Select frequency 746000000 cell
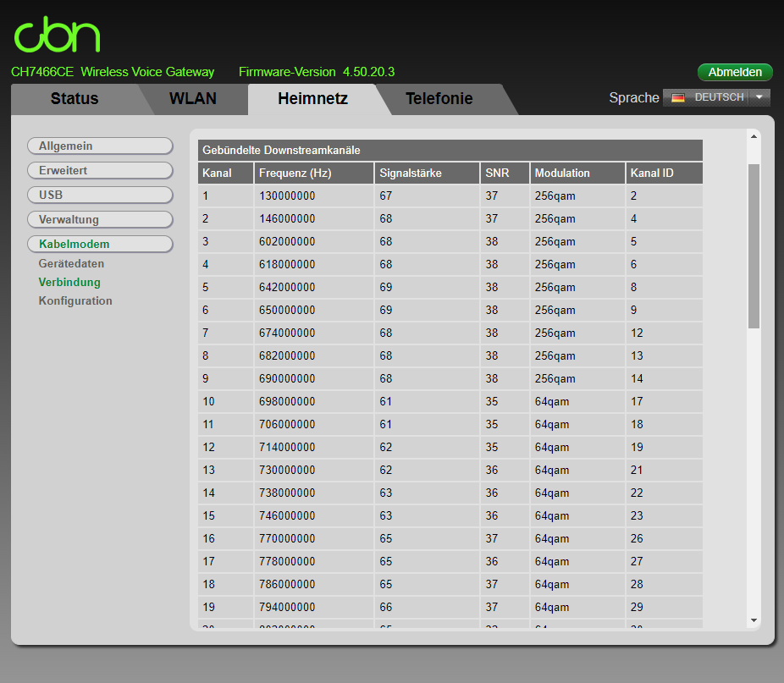784x683 pixels. 314,515
